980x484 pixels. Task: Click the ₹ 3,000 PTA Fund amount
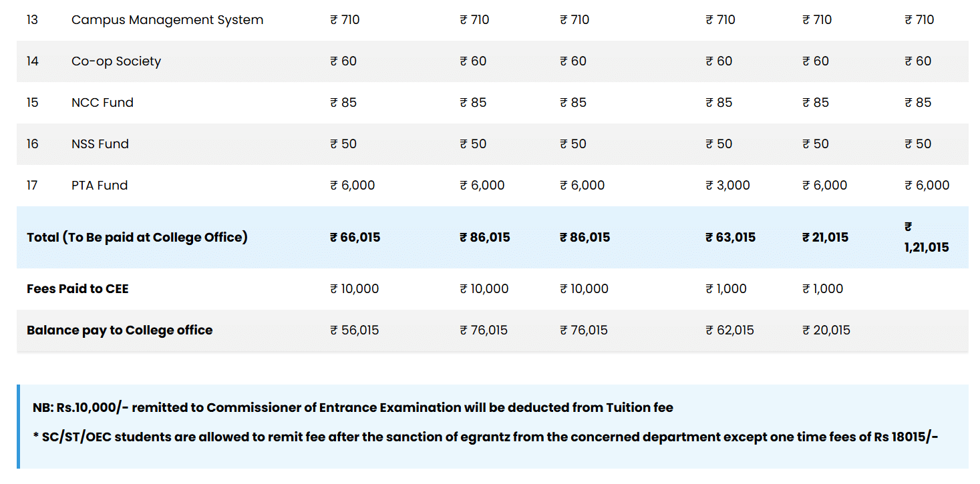[727, 186]
